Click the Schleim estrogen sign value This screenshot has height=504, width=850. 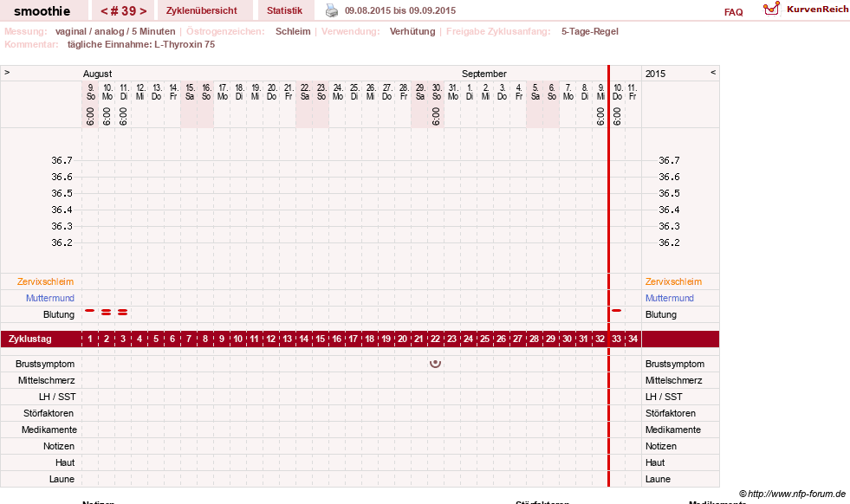[293, 31]
